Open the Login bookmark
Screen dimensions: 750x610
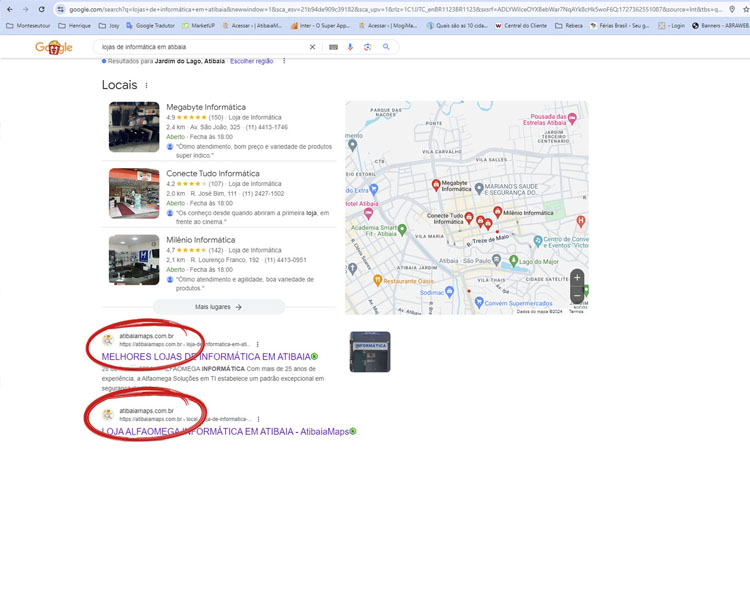[x=672, y=26]
